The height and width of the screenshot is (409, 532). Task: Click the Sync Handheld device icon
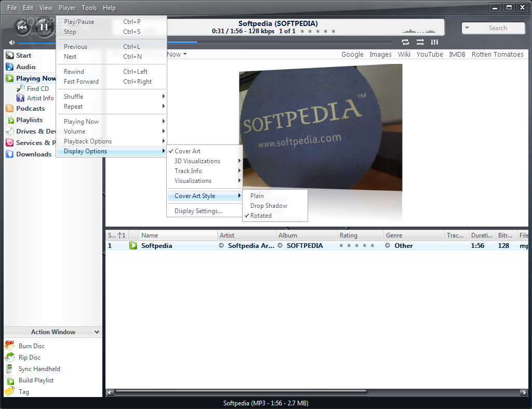10,368
